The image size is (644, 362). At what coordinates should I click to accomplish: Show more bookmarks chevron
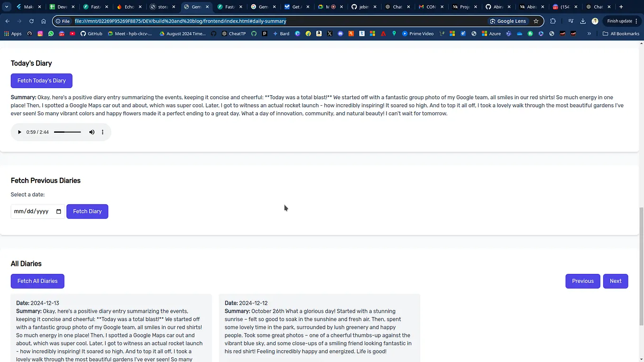pyautogui.click(x=589, y=34)
